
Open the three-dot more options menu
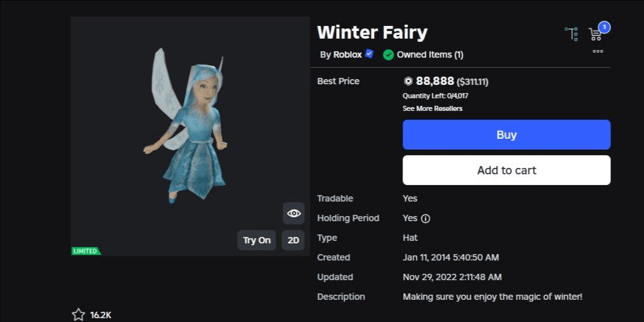(x=598, y=51)
